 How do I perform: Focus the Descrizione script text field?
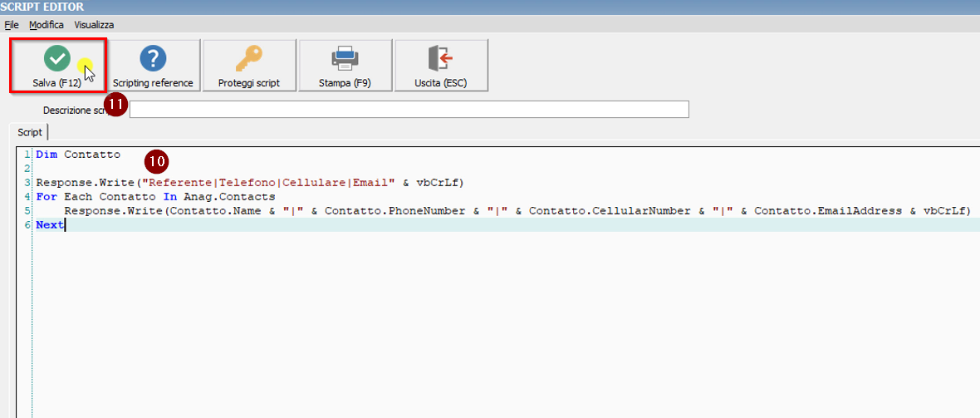click(409, 110)
